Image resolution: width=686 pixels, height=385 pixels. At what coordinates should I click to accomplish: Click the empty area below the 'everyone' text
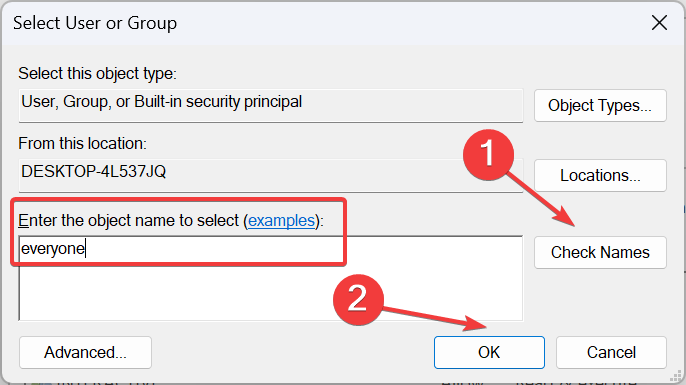270,292
